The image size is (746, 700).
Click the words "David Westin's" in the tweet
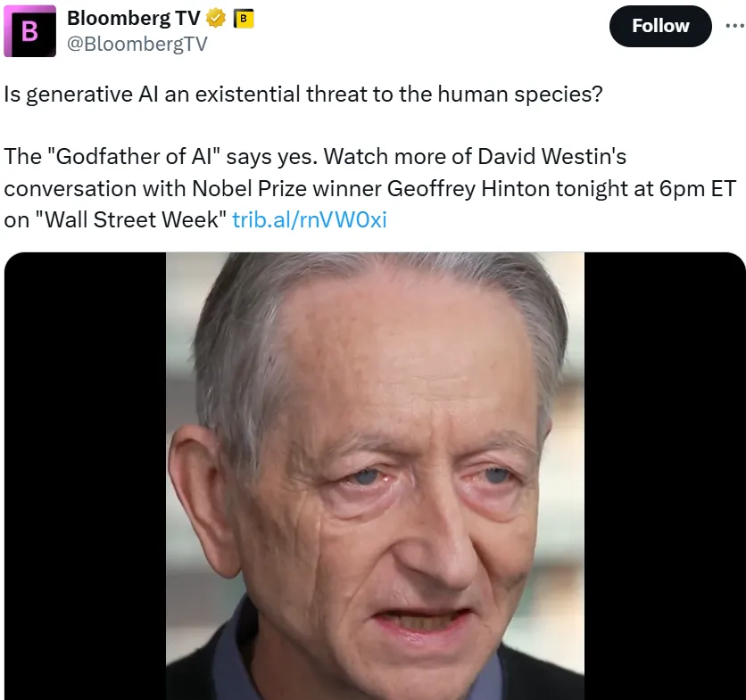551,156
